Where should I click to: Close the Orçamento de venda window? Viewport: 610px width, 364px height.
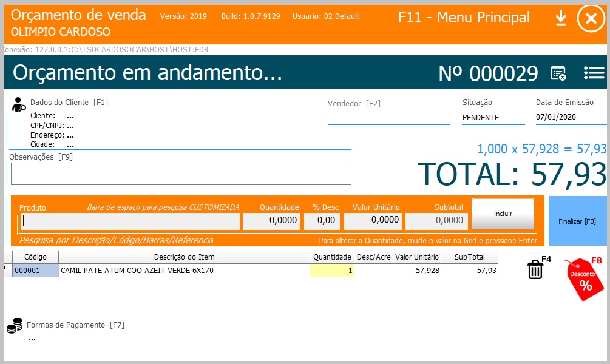pos(591,18)
